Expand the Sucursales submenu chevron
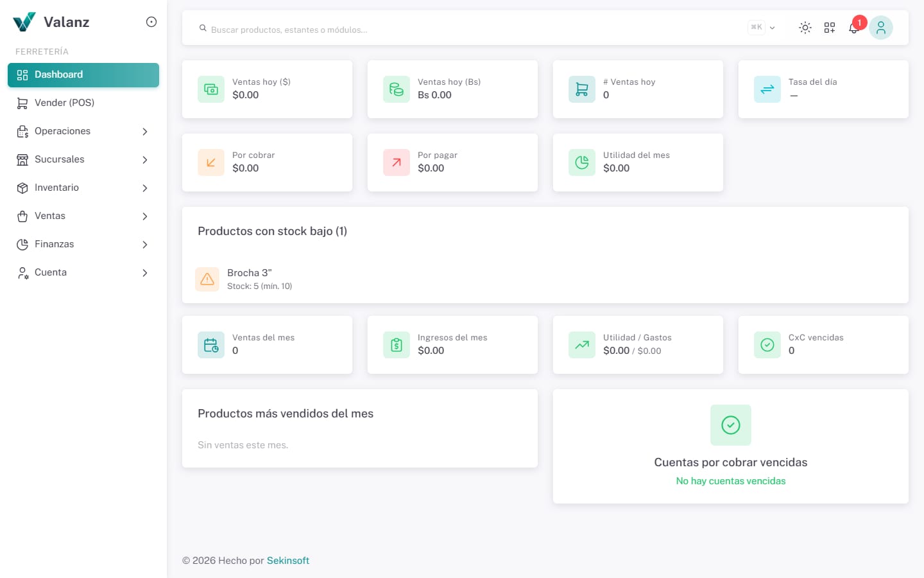 (145, 160)
